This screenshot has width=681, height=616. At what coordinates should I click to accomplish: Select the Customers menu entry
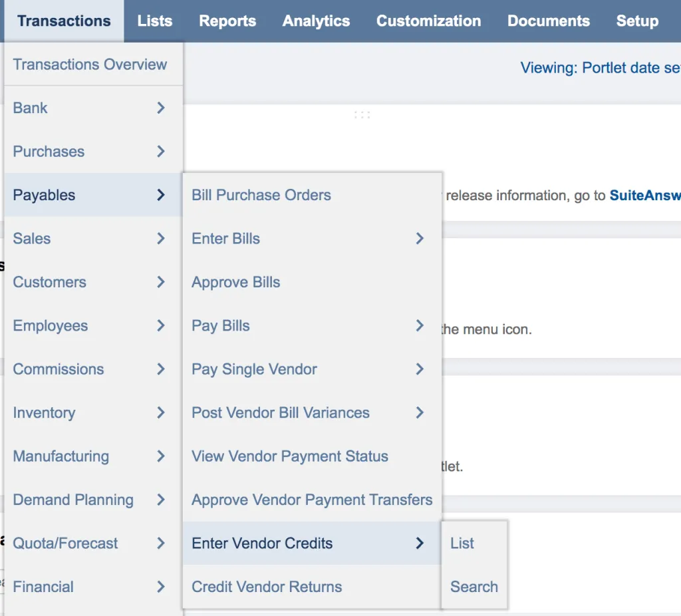pyautogui.click(x=93, y=282)
